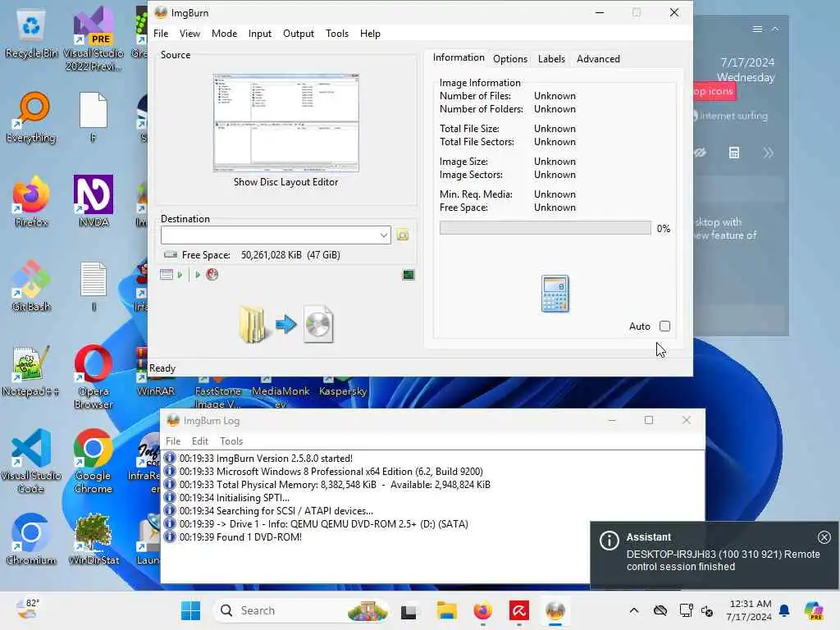Screen dimensions: 840x630
Task: Open the ImgBurn File menu
Action: click(161, 33)
